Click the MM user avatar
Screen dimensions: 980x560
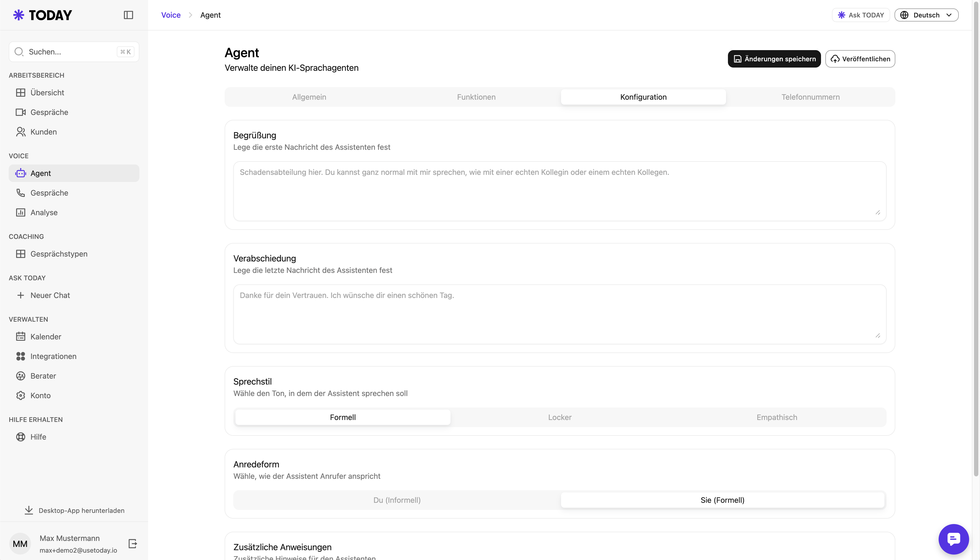[x=20, y=543]
